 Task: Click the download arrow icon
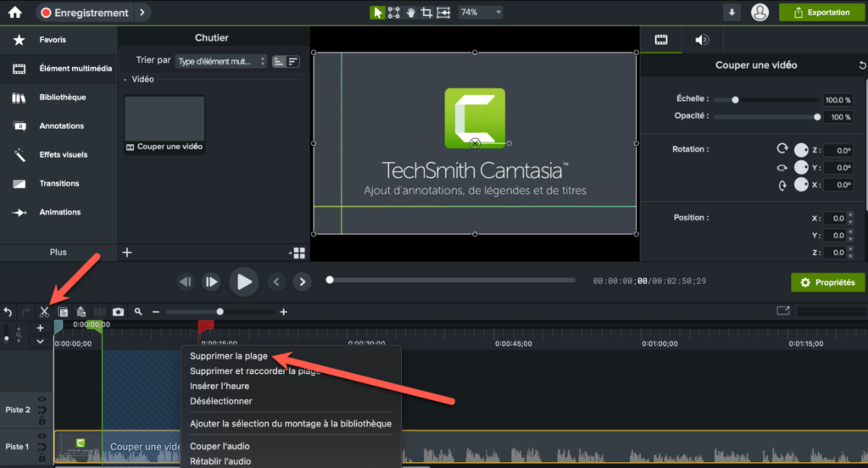point(732,12)
